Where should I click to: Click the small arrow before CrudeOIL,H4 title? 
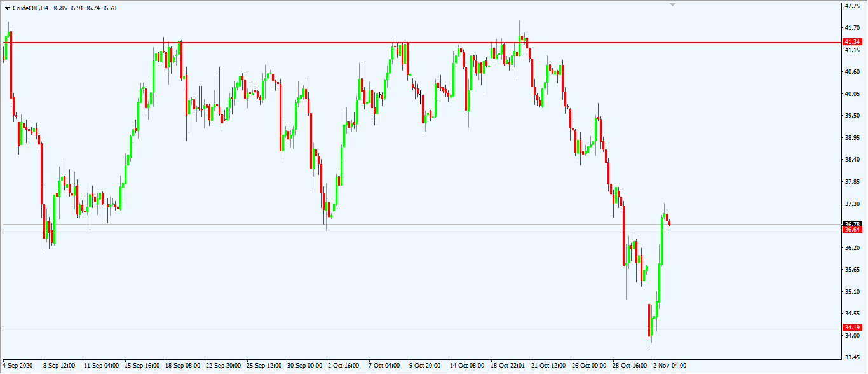click(x=7, y=8)
